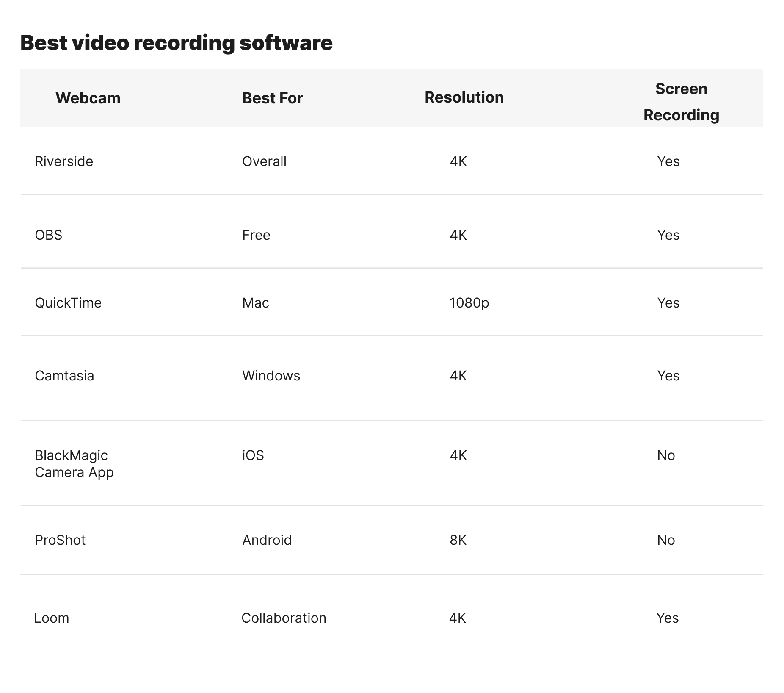Click Yes in the QuickTime row

pos(668,303)
